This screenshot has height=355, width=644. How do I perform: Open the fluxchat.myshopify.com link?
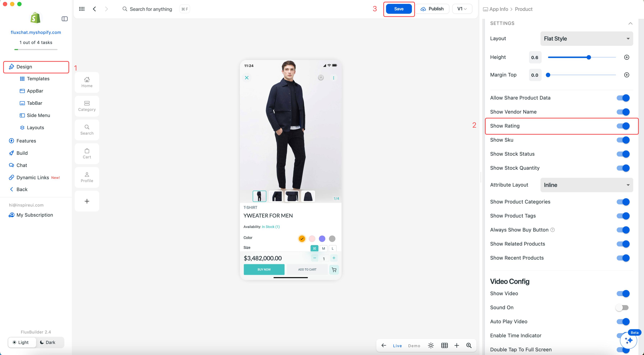coord(36,32)
